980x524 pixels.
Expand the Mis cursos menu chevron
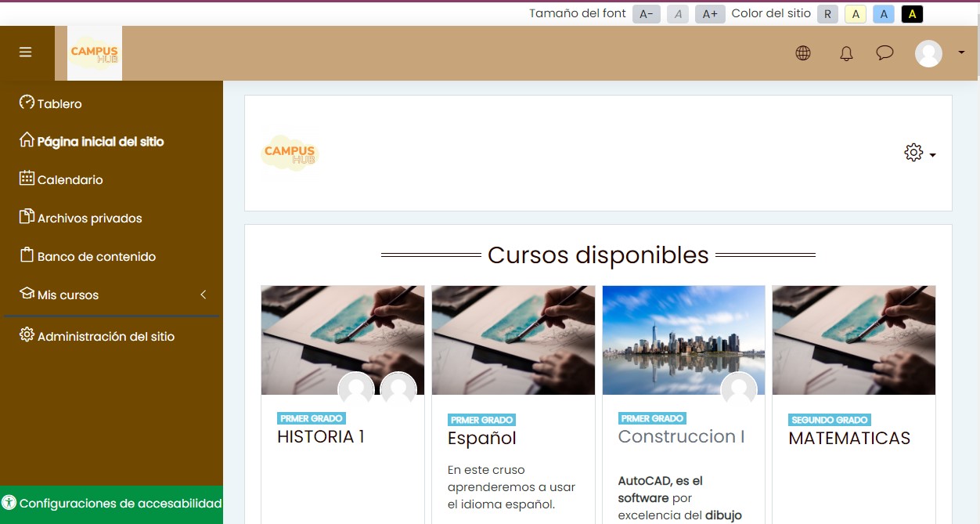point(203,295)
